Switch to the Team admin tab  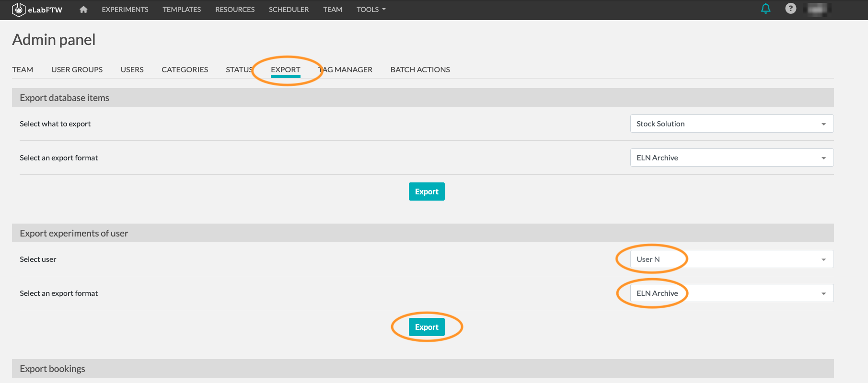[x=23, y=70]
